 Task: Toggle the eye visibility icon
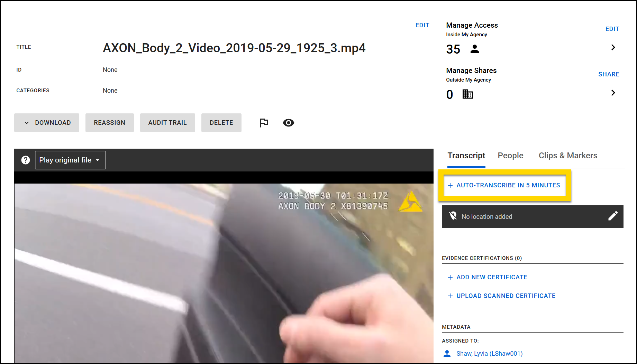(x=288, y=123)
